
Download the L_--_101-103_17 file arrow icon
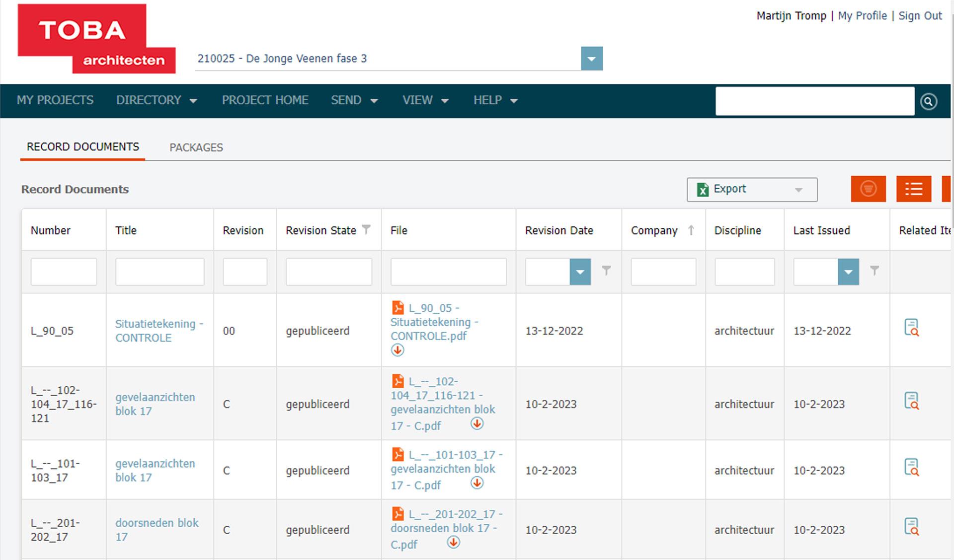(x=477, y=483)
